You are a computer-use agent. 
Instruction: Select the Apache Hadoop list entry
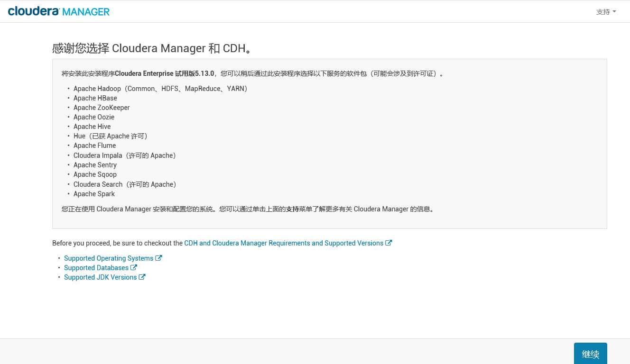point(160,89)
